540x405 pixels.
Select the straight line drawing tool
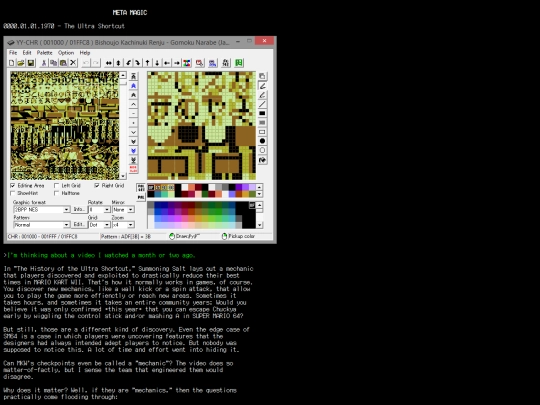coord(262,104)
